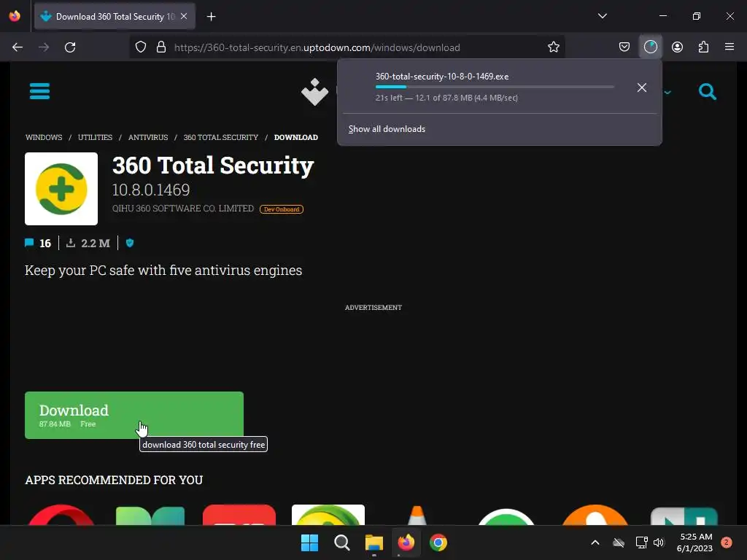Image resolution: width=747 pixels, height=560 pixels.
Task: Open the VLC cone recommended app thumbnail
Action: [x=417, y=515]
